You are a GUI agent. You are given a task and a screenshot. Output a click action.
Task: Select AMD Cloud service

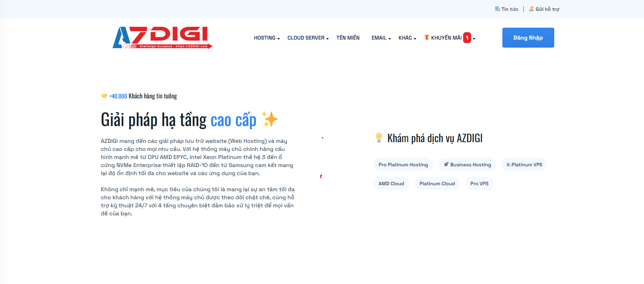coord(391,183)
